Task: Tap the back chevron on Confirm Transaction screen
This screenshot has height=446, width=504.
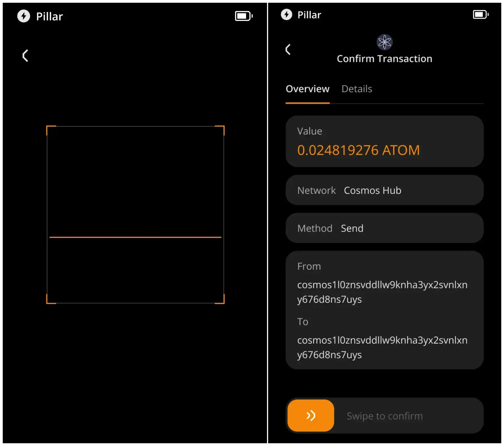Action: click(x=288, y=50)
